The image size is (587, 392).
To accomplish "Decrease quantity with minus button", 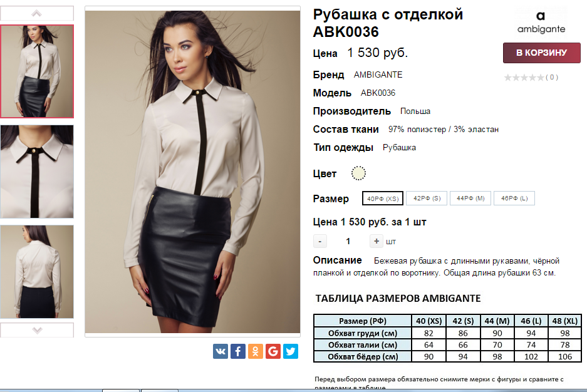I will (319, 241).
